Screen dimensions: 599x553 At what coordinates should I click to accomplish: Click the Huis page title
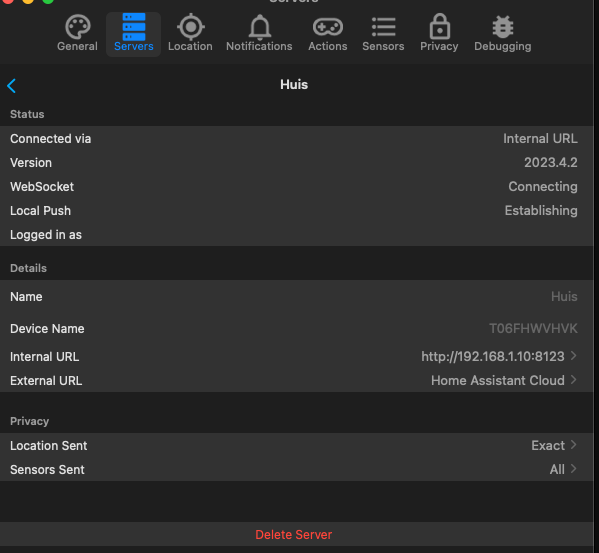pyautogui.click(x=294, y=84)
